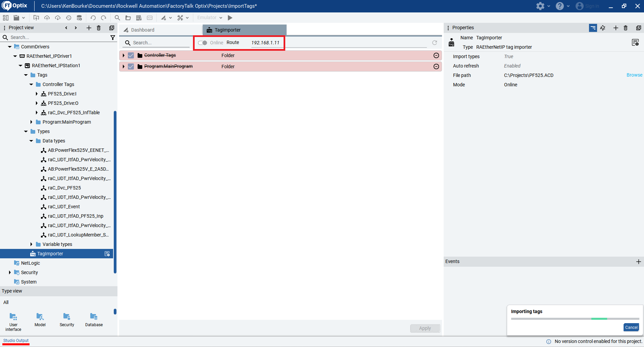644x347 pixels.
Task: Navigate forward in Project view
Action: 76,28
